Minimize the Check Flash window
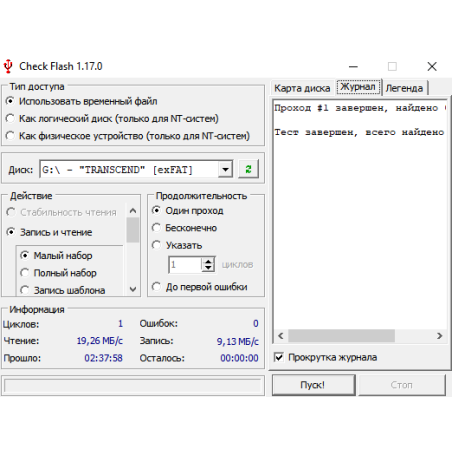 pyautogui.click(x=353, y=66)
